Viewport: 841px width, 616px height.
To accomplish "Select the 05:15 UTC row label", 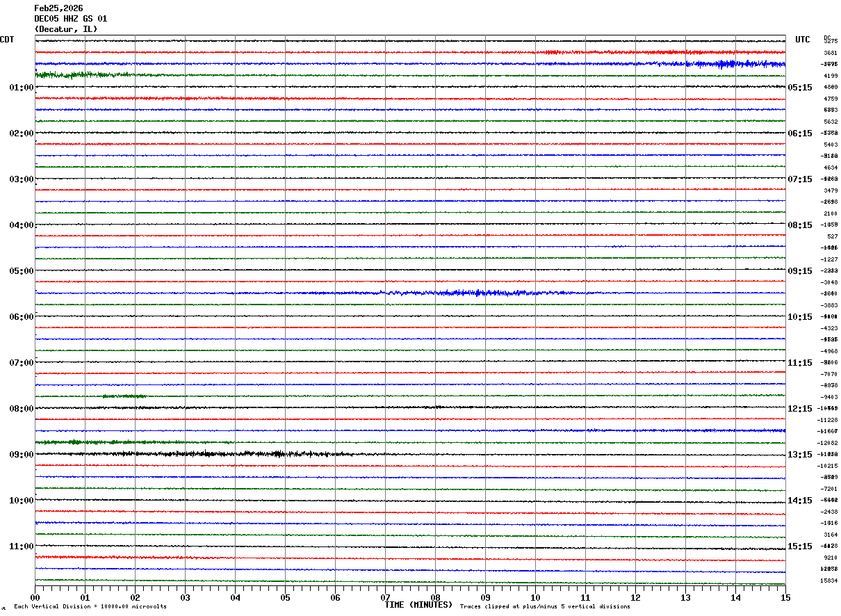I will [800, 88].
